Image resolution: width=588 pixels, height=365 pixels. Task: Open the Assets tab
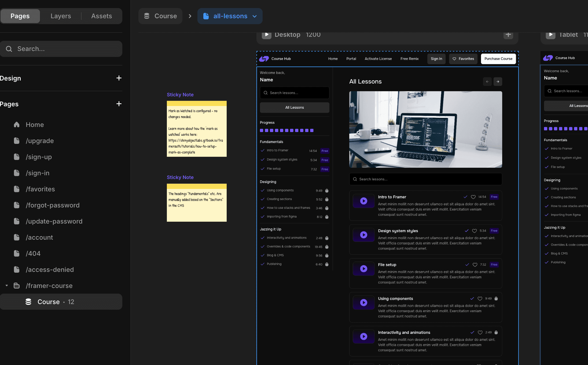101,16
